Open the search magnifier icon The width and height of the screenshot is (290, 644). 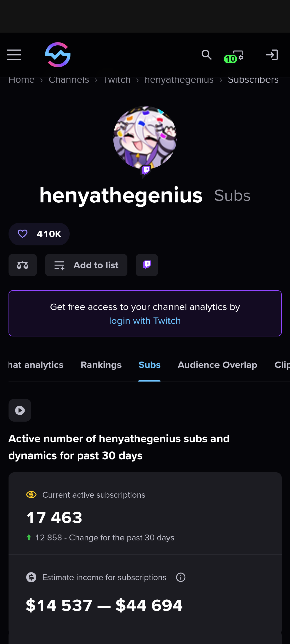pos(207,55)
